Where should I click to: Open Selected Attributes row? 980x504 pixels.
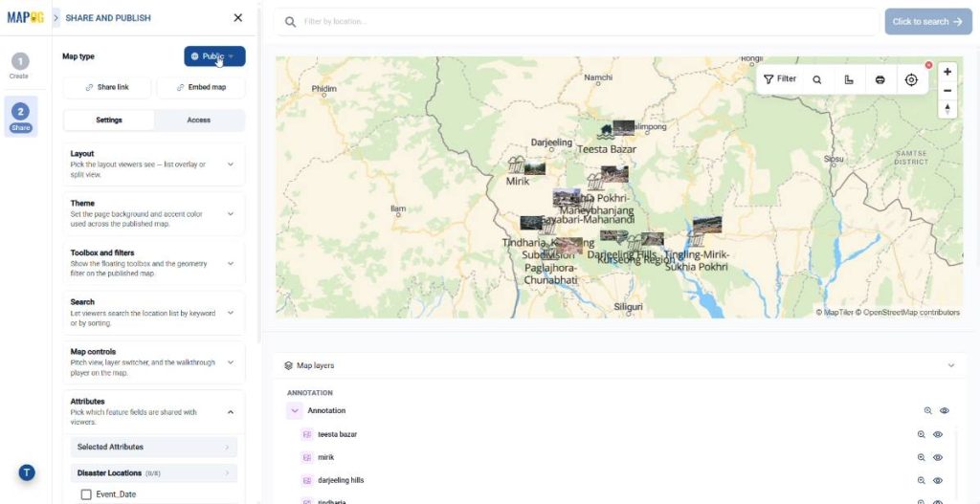point(154,448)
